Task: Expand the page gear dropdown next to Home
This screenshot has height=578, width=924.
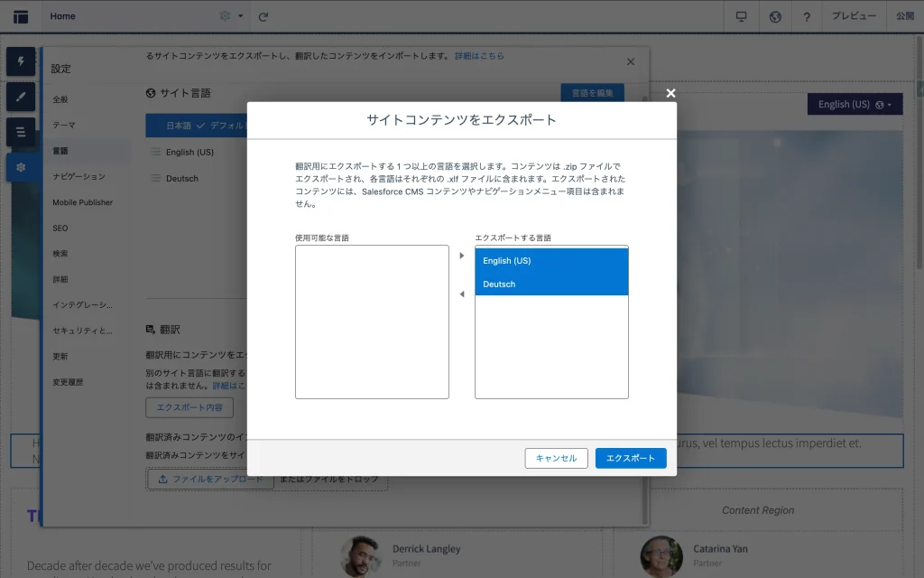Action: pyautogui.click(x=231, y=16)
